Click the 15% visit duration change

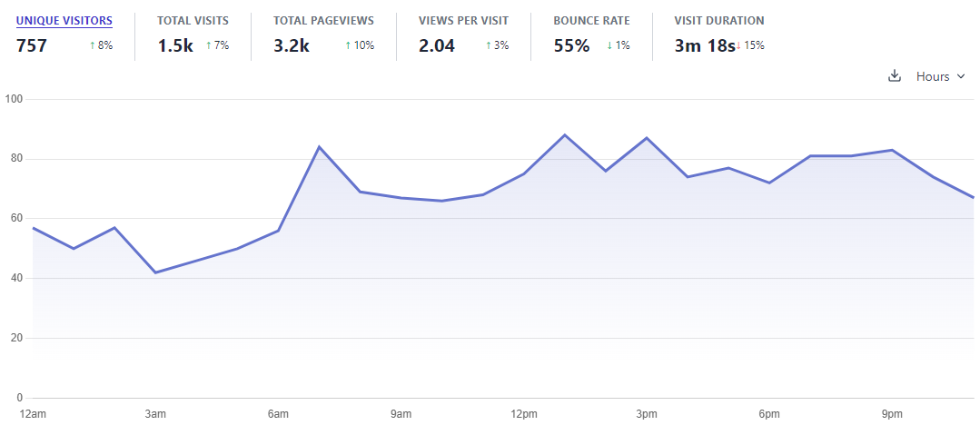coord(750,45)
